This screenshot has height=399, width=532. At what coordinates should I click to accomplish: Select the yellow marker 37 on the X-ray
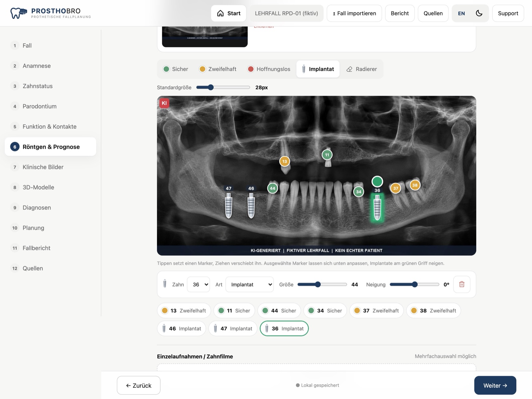[x=396, y=188]
